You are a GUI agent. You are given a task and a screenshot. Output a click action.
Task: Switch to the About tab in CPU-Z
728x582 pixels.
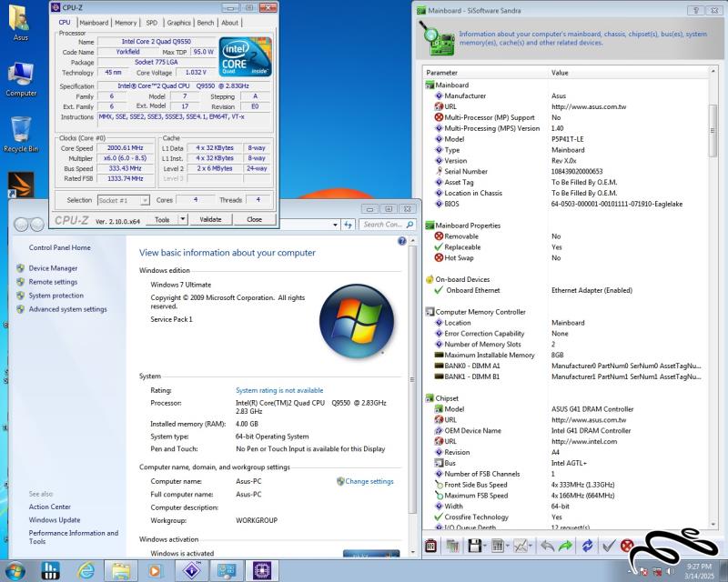click(x=230, y=22)
